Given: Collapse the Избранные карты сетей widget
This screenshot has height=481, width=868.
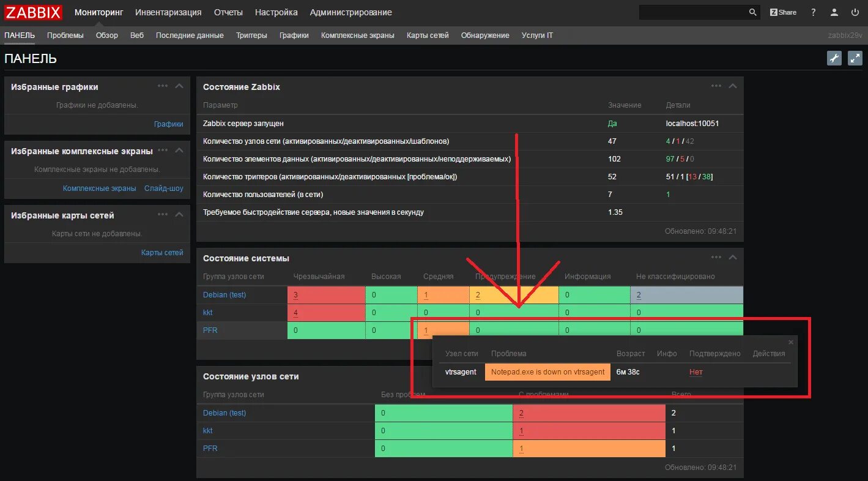Looking at the screenshot, I should (179, 214).
